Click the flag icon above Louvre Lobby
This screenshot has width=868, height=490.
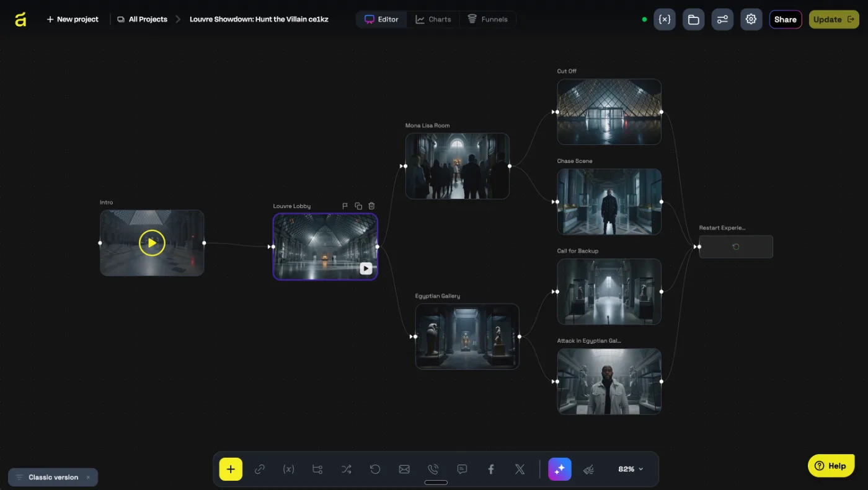click(345, 206)
